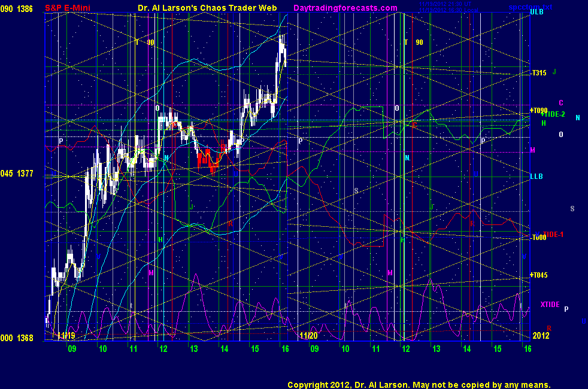Click the green J beside the -T315 label
Image resolution: width=588 pixels, height=389 pixels.
point(554,72)
